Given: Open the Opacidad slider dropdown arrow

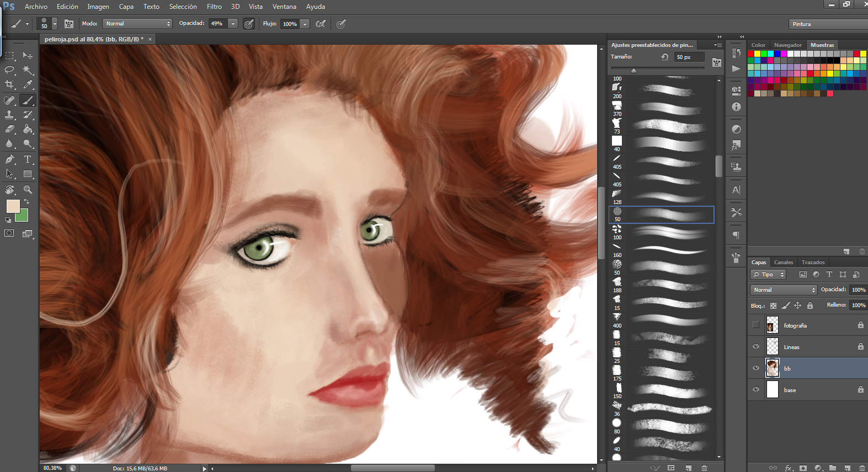Looking at the screenshot, I should [233, 24].
